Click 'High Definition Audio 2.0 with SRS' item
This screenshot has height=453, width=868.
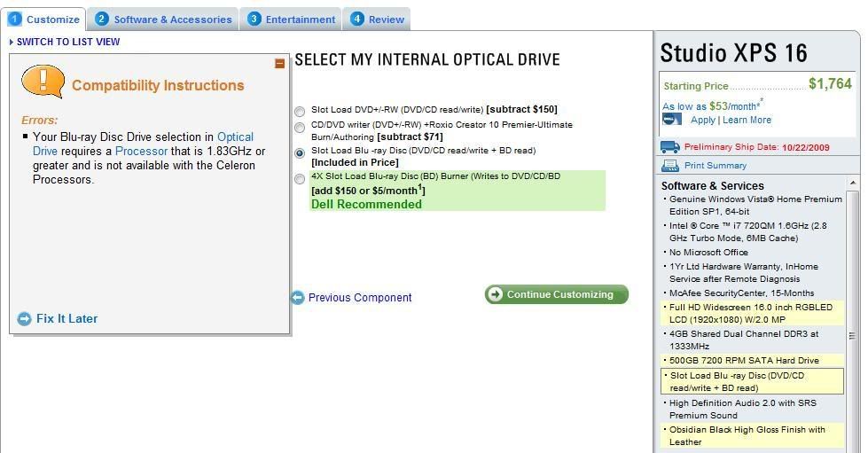[742, 410]
